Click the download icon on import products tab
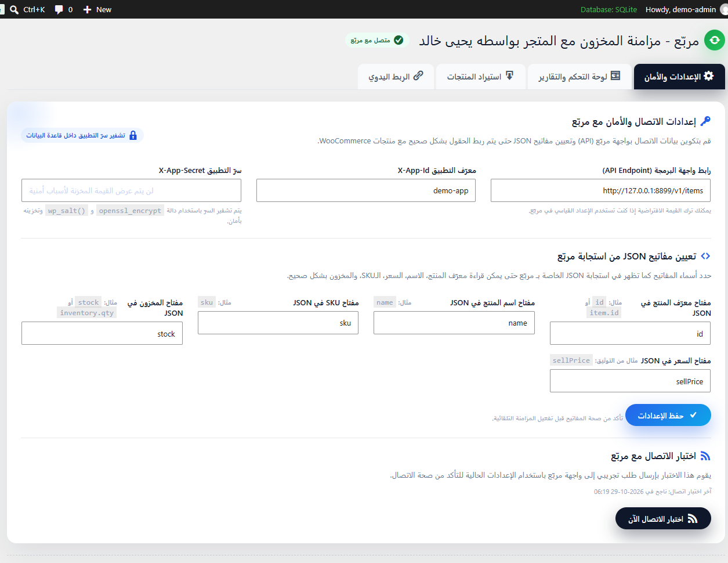 pyautogui.click(x=509, y=75)
